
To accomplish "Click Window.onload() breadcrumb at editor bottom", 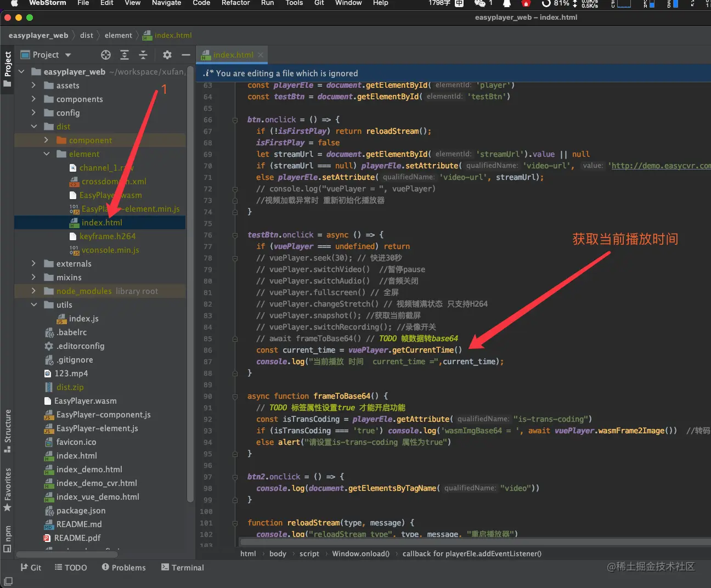I will (x=361, y=554).
